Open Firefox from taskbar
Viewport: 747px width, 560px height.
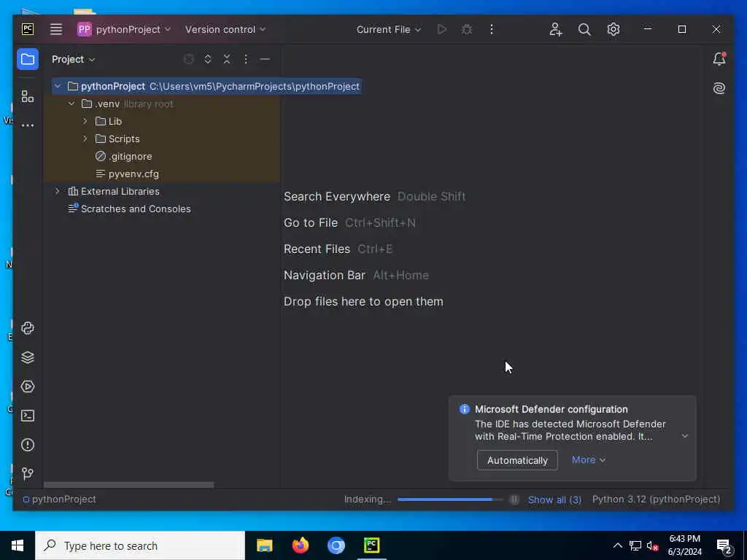coord(300,545)
